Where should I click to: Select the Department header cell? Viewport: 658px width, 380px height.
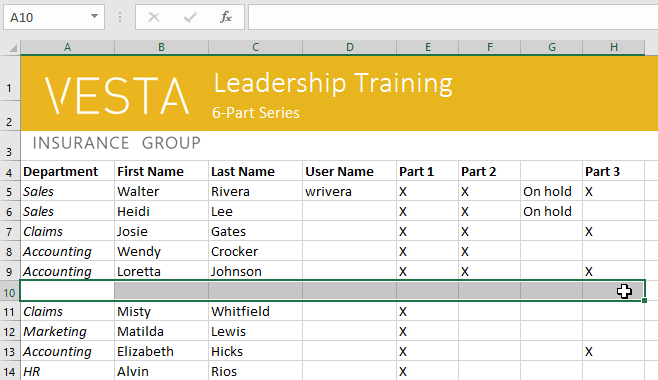coord(67,172)
